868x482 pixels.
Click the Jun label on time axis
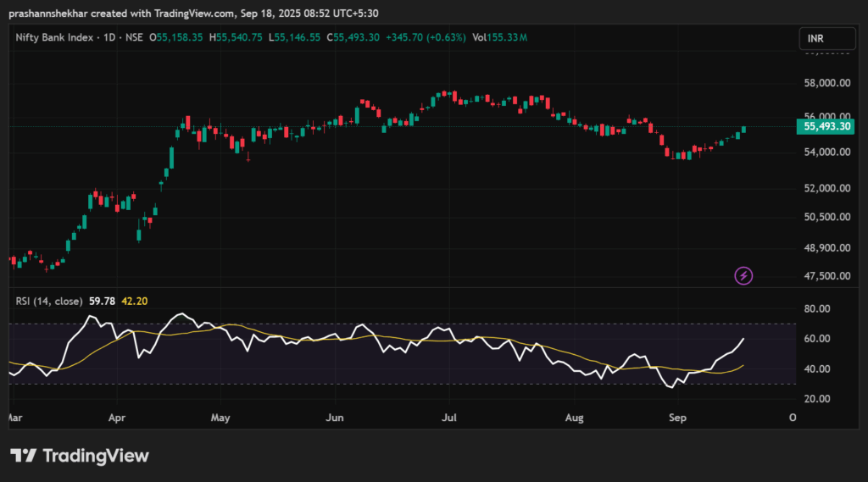(x=334, y=418)
